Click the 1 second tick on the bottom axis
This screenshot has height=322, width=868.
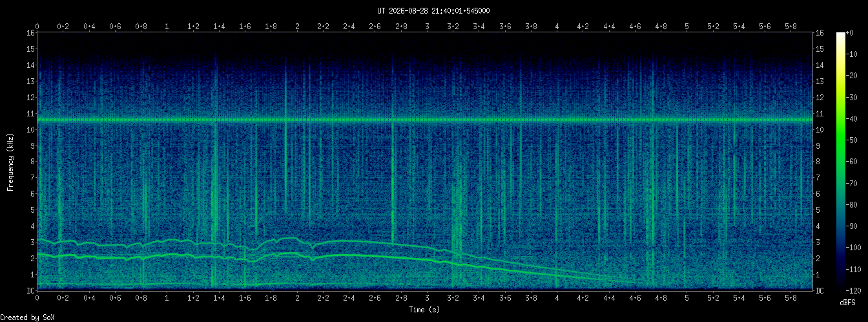[x=167, y=298]
